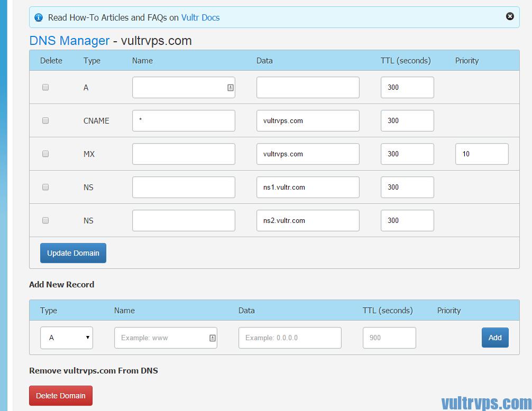Edit the CNAME record TTL field

(407, 120)
